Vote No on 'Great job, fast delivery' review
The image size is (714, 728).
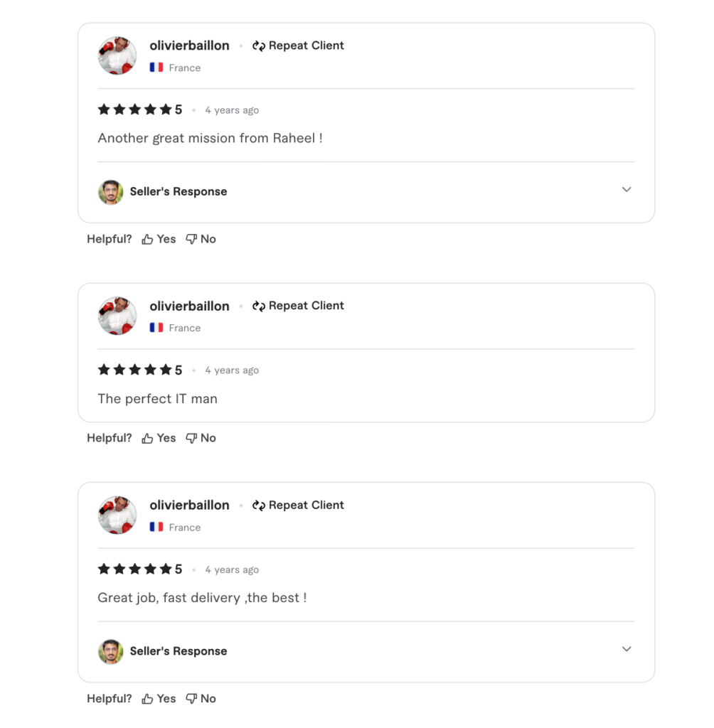pyautogui.click(x=201, y=699)
